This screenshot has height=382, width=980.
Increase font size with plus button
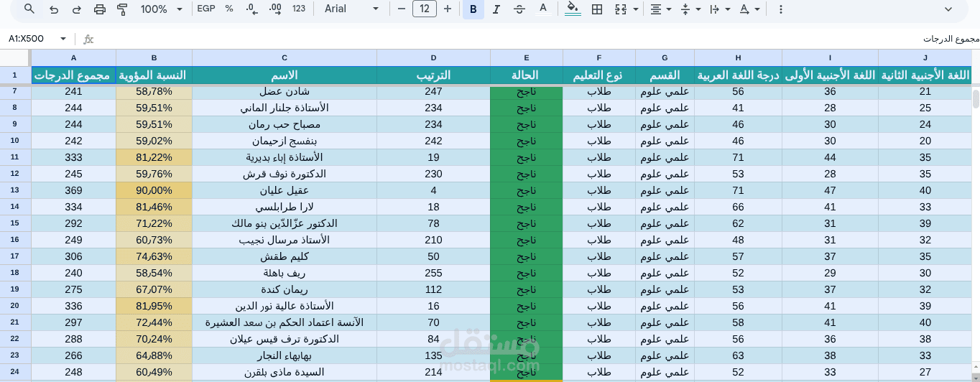coord(448,9)
